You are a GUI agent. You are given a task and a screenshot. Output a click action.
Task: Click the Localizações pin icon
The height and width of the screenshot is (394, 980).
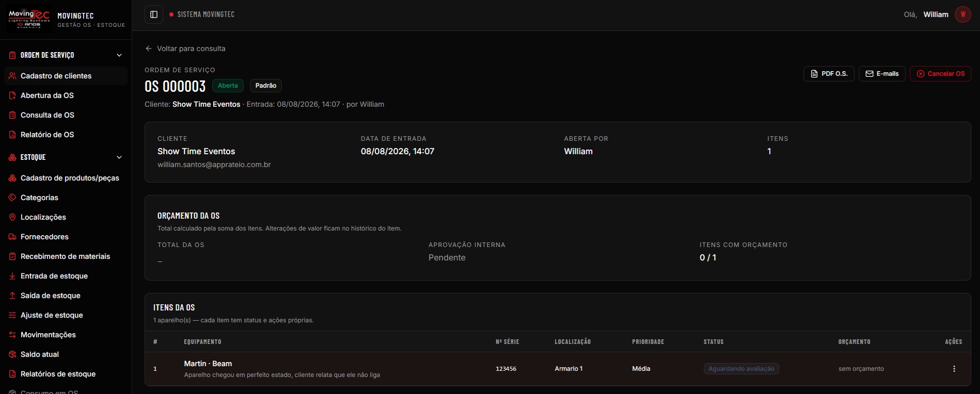point(12,217)
